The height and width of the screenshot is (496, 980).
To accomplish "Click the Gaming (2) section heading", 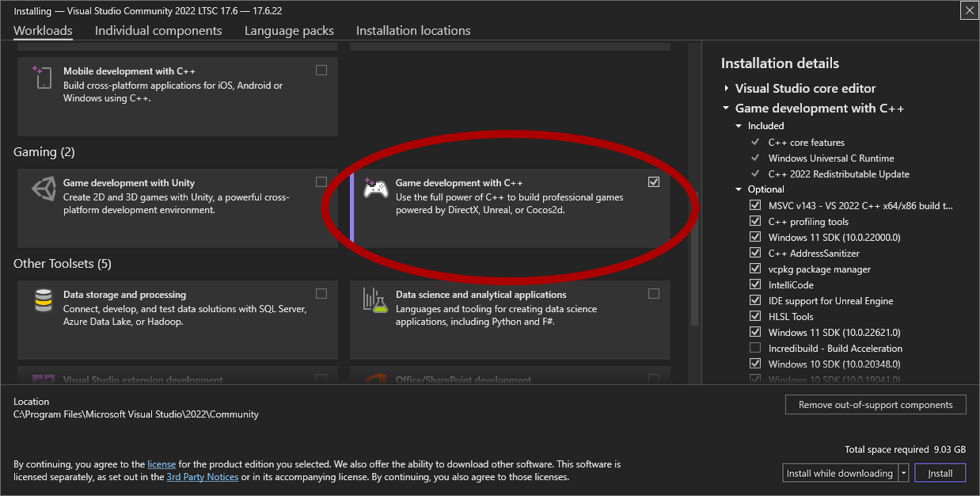I will 44,152.
